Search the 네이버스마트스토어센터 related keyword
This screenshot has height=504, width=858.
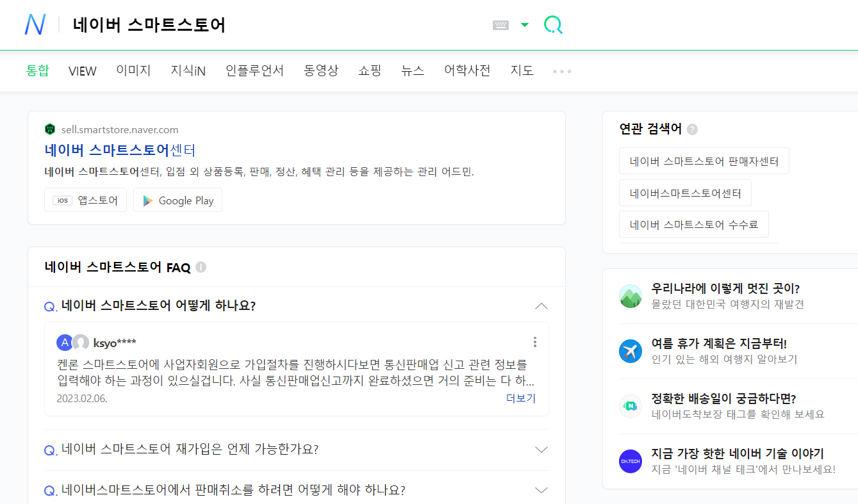point(685,193)
